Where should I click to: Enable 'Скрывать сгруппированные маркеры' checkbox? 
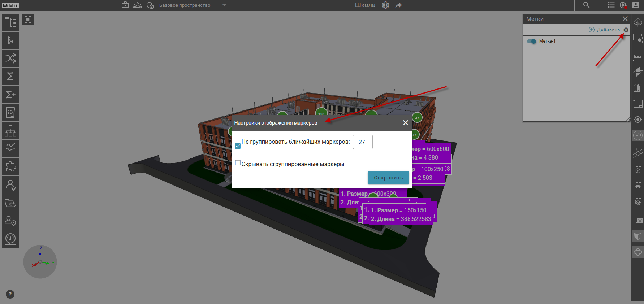pos(238,163)
